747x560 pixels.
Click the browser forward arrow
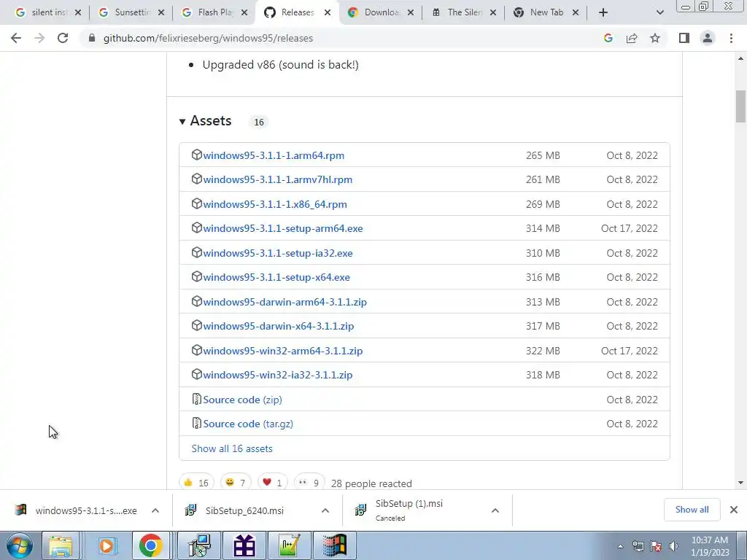pyautogui.click(x=39, y=38)
